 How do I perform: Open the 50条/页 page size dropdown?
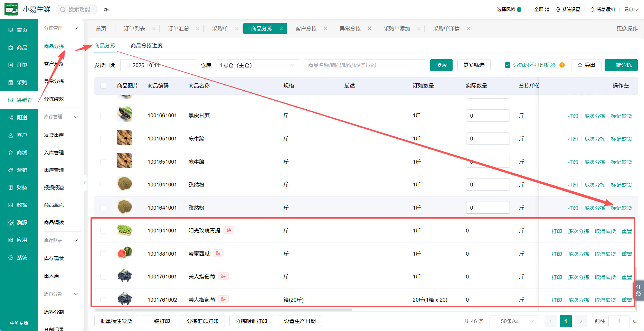pos(514,321)
